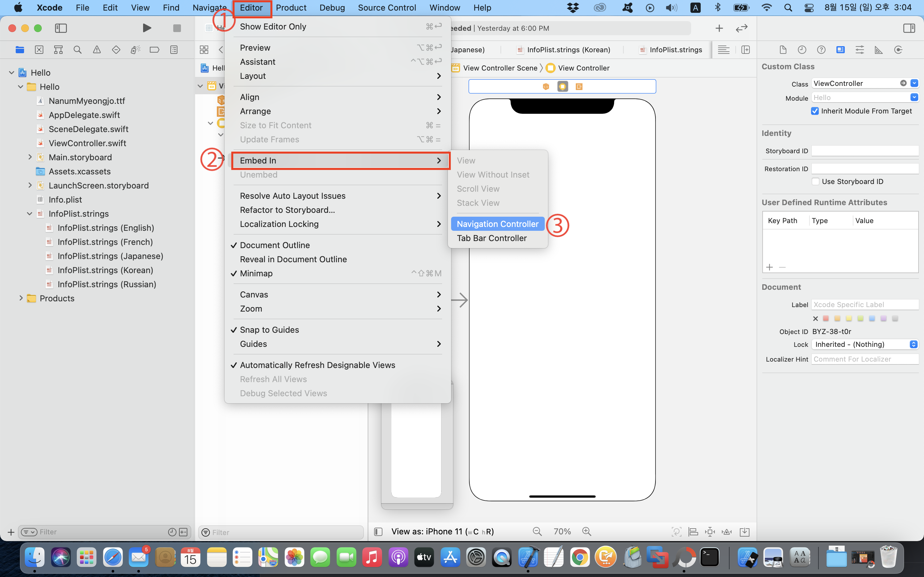Click the zoom in canvas icon
Screen dimensions: 924x577
point(586,531)
